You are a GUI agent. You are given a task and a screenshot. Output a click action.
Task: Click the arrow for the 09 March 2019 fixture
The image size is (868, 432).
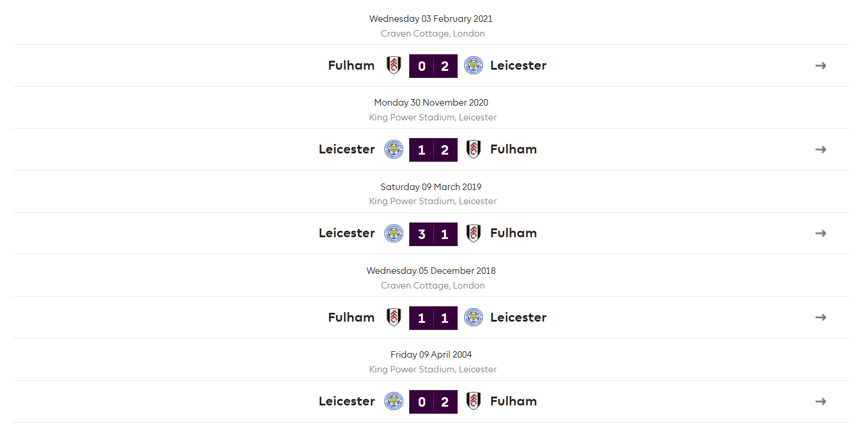pos(820,233)
